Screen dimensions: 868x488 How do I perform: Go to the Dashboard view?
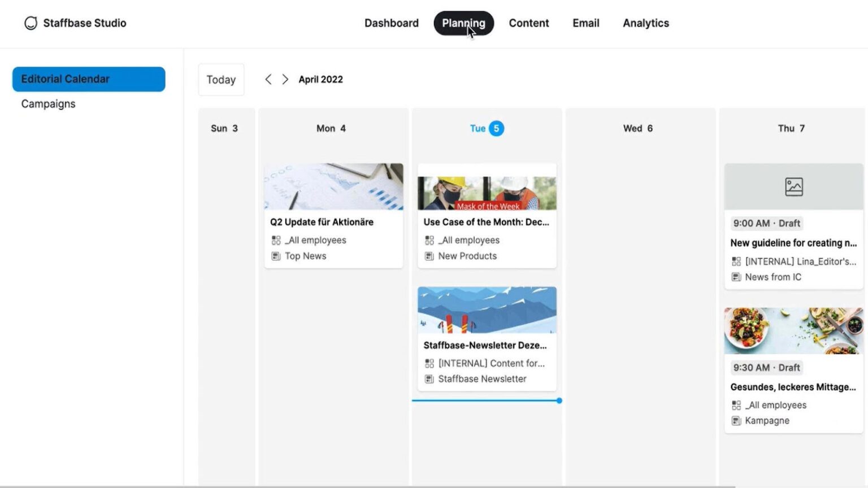391,23
